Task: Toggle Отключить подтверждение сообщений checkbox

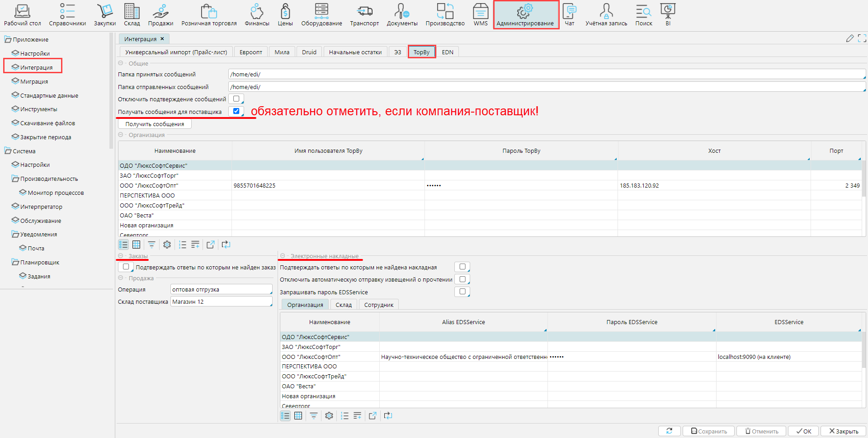Action: [236, 99]
